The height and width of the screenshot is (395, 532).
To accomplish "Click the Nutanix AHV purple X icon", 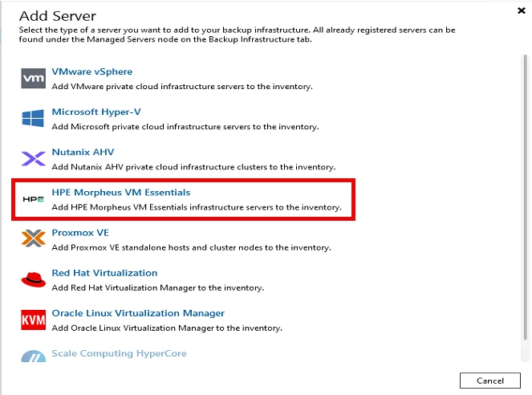I will (33, 158).
